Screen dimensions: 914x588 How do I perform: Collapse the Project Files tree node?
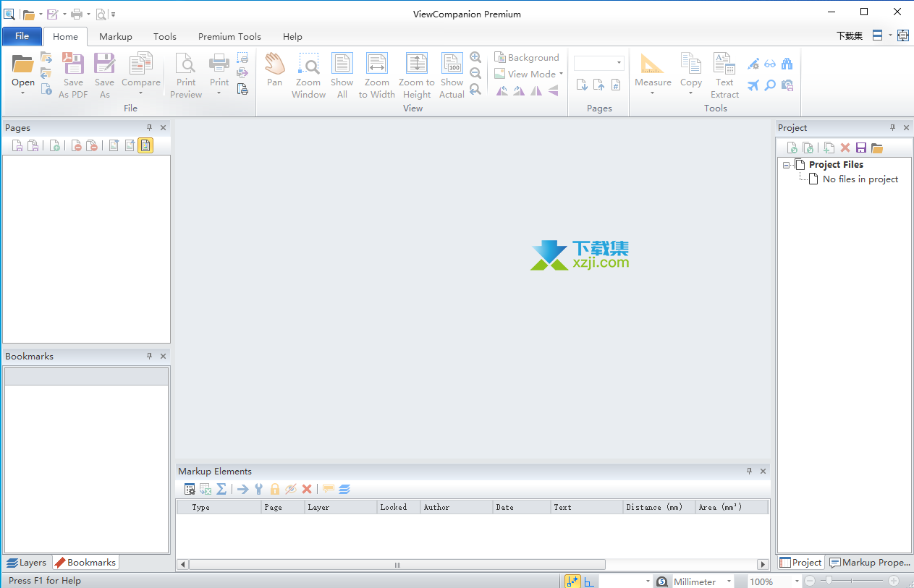[x=787, y=166]
